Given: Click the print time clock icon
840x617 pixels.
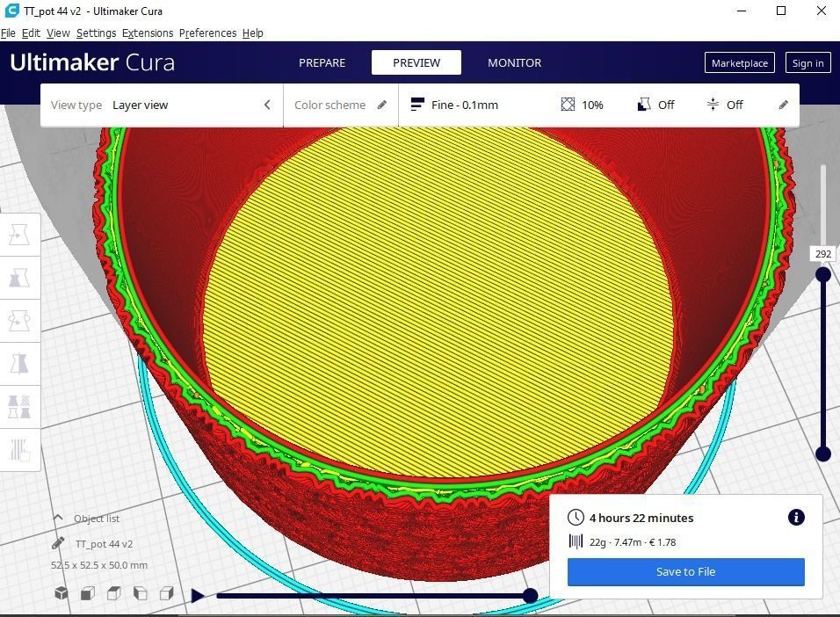Looking at the screenshot, I should point(576,518).
